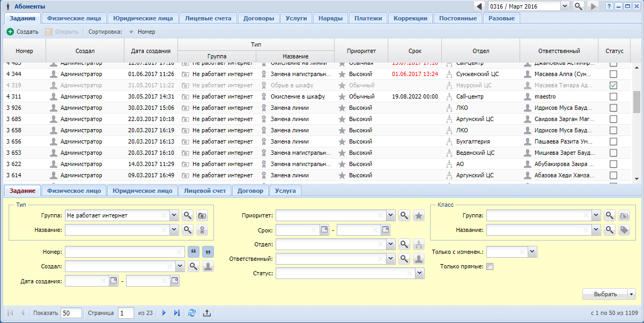Toggle status checkbox for task 3 656
644x323 pixels.
click(x=613, y=141)
